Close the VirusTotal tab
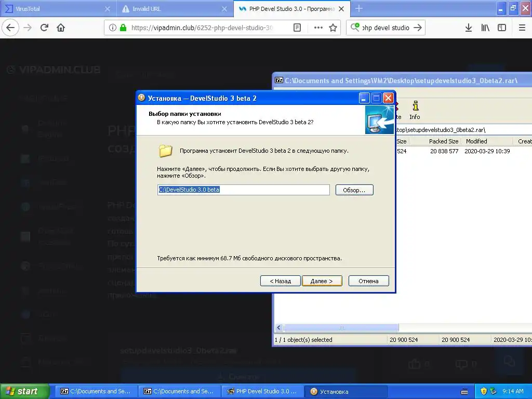The image size is (532, 399). pos(107,9)
